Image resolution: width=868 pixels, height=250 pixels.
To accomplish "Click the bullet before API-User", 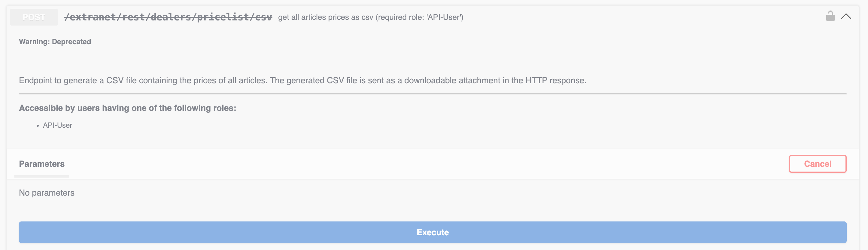I will pos(38,126).
